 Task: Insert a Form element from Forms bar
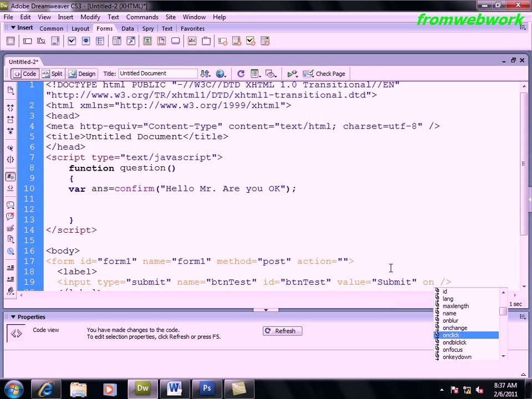click(11, 41)
